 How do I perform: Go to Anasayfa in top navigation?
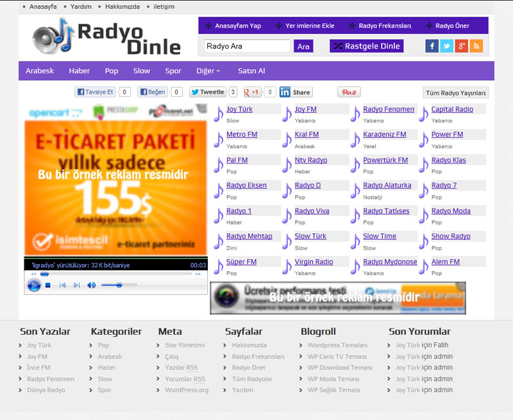pyautogui.click(x=43, y=6)
